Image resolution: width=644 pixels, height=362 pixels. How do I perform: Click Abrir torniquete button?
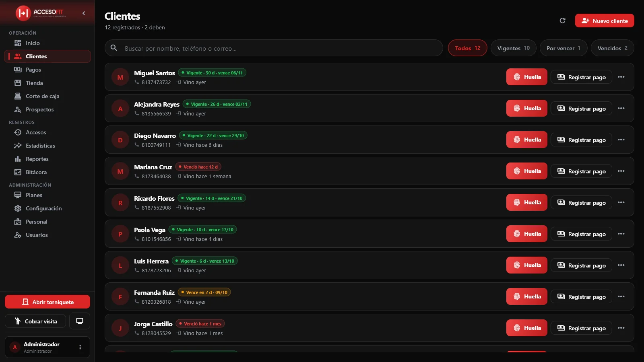tap(47, 302)
